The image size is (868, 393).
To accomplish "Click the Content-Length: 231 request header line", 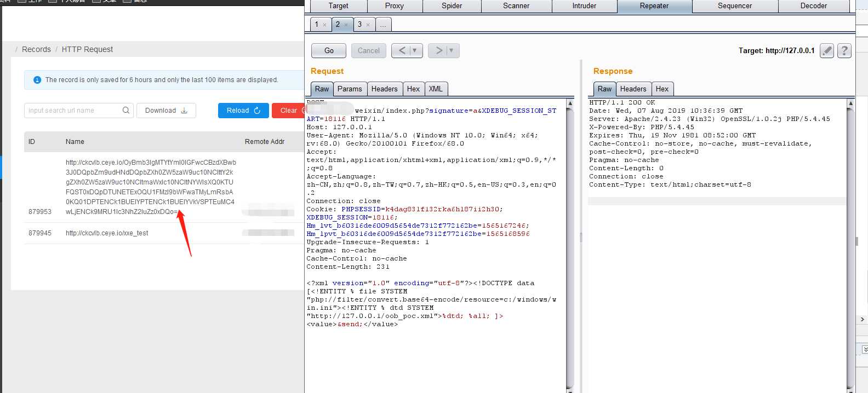I will (x=348, y=267).
